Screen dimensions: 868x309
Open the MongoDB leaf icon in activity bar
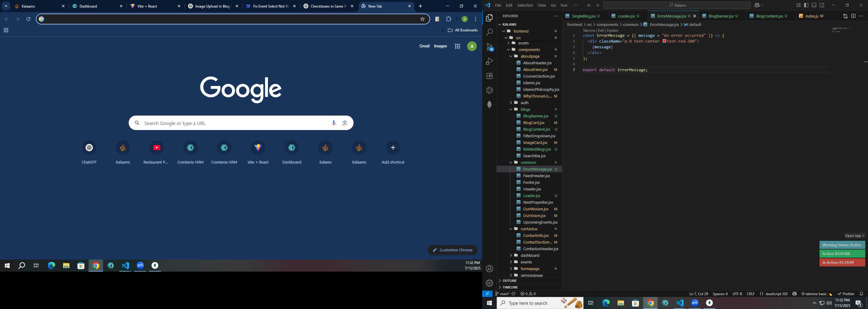(x=489, y=105)
